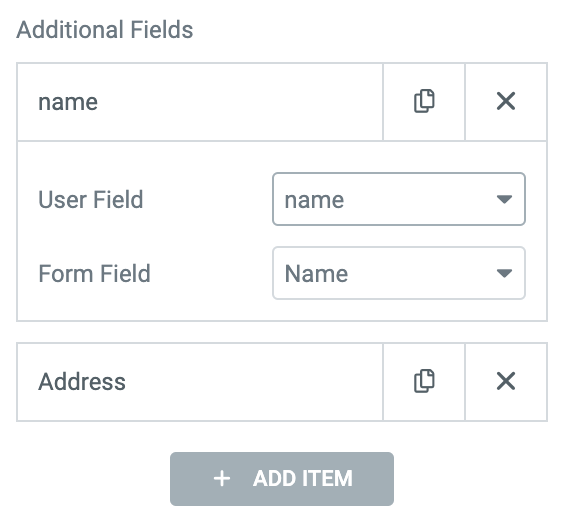Image resolution: width=562 pixels, height=530 pixels.
Task: Click the ADD ITEM button
Action: coord(282,479)
